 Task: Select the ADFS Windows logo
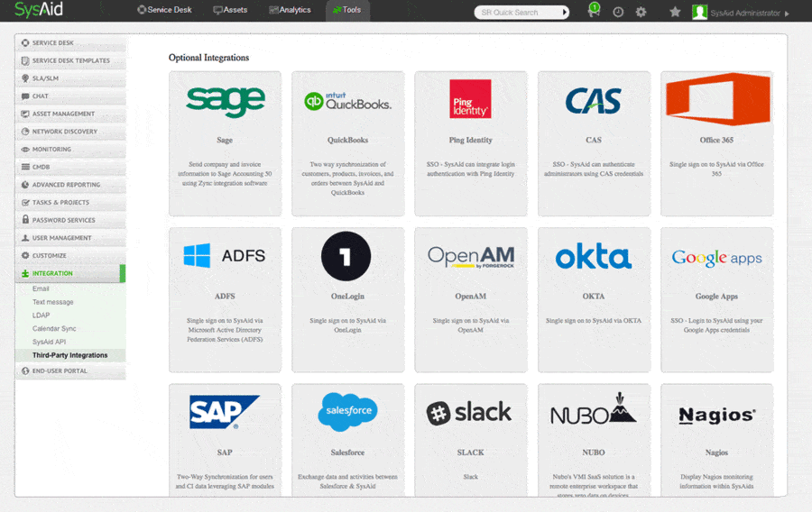tap(198, 255)
